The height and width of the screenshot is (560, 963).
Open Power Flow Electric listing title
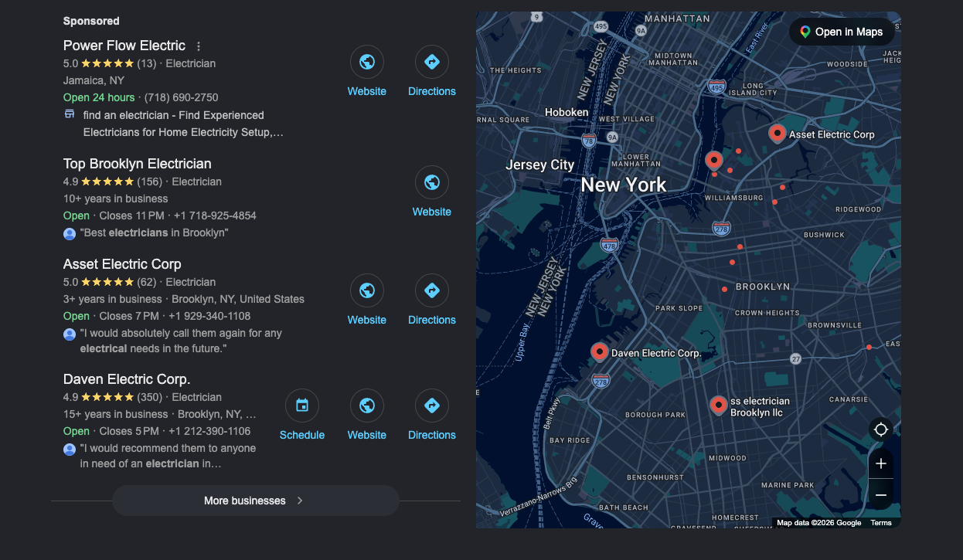[x=124, y=46]
